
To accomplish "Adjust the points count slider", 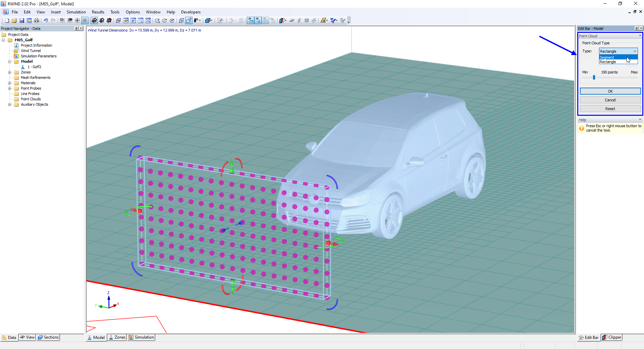I will [594, 77].
